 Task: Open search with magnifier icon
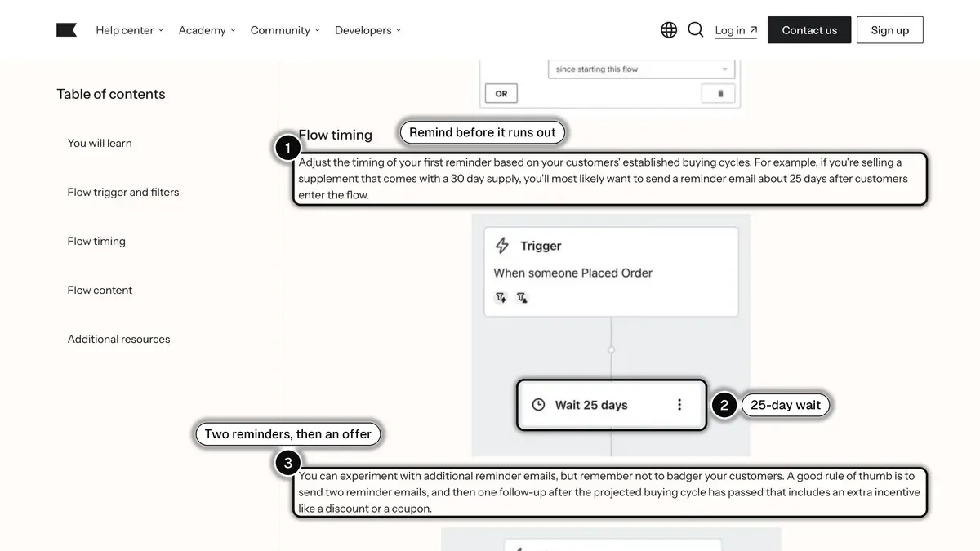[x=696, y=30]
